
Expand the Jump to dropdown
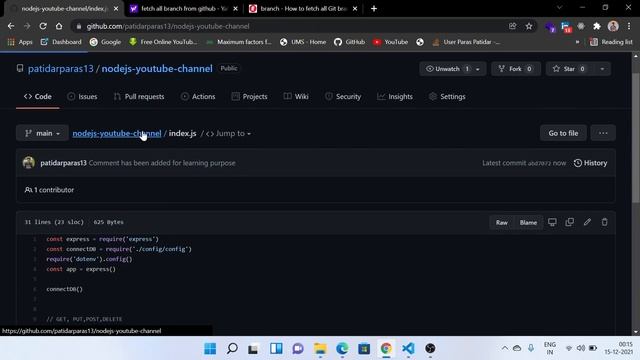[229, 133]
